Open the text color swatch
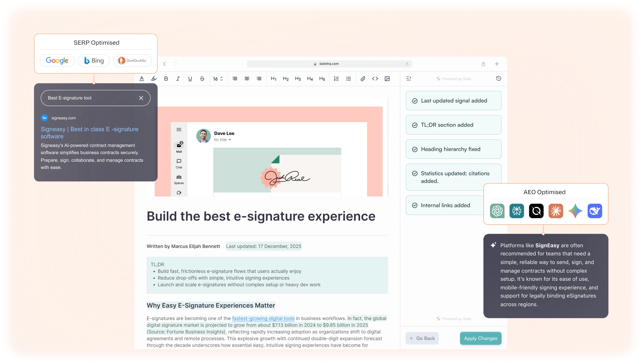Image resolution: width=642 pixels, height=364 pixels. [x=142, y=79]
